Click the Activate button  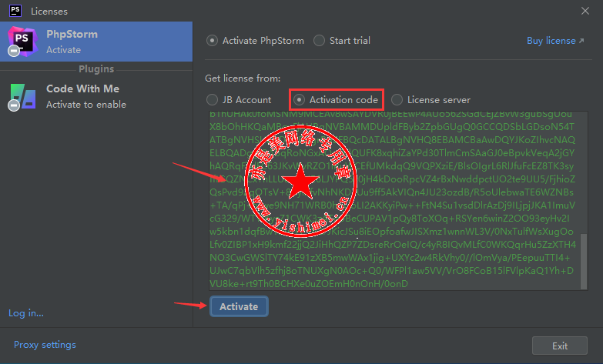point(239,306)
